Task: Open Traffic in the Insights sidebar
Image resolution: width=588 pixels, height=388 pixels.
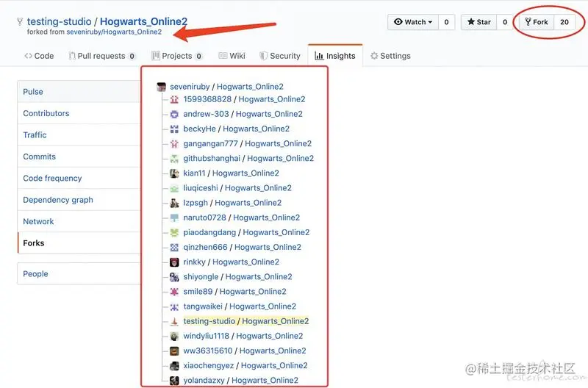Action: [x=79, y=135]
